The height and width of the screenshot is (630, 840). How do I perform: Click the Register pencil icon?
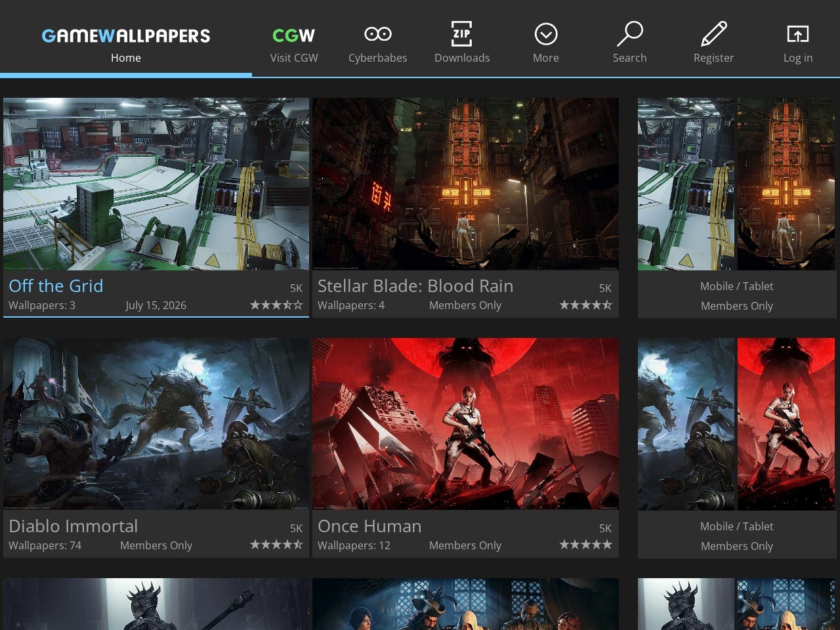(x=714, y=33)
